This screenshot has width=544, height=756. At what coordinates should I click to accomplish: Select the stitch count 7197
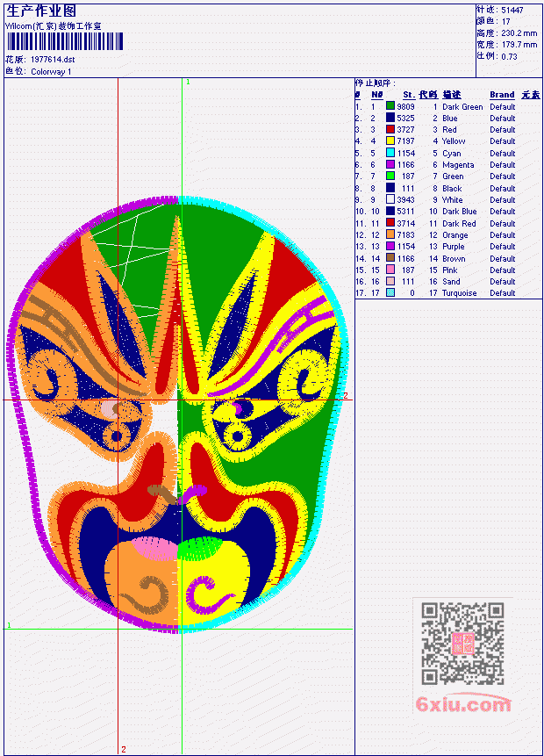(x=405, y=141)
